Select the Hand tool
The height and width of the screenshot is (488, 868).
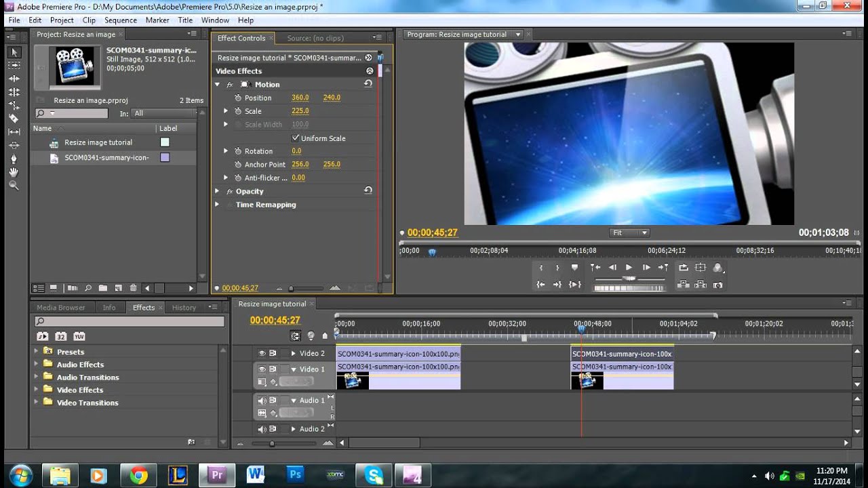tap(14, 171)
